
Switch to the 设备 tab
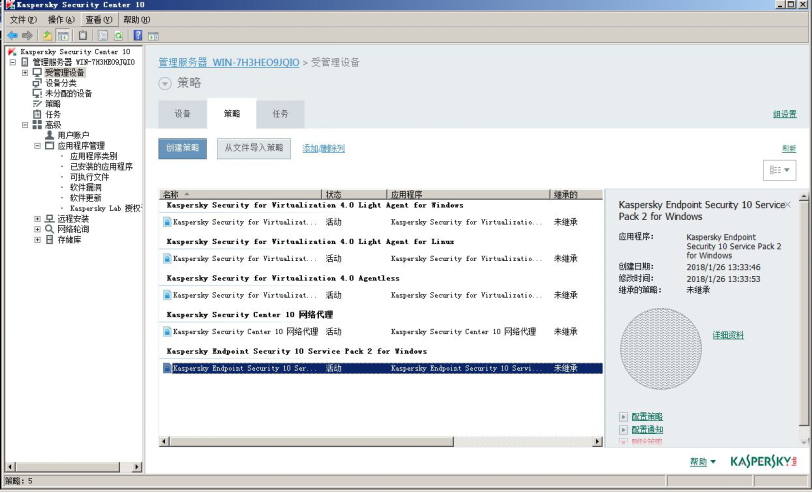click(x=183, y=114)
